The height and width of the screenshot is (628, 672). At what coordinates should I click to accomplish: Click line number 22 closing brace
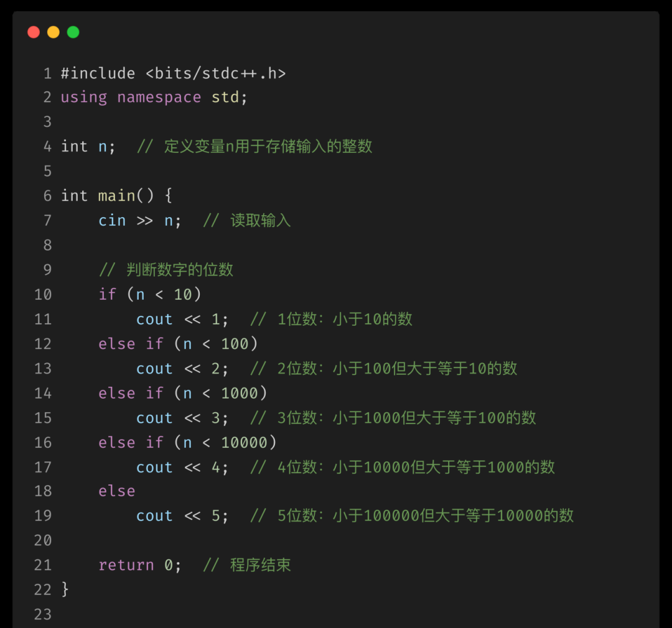tap(65, 589)
